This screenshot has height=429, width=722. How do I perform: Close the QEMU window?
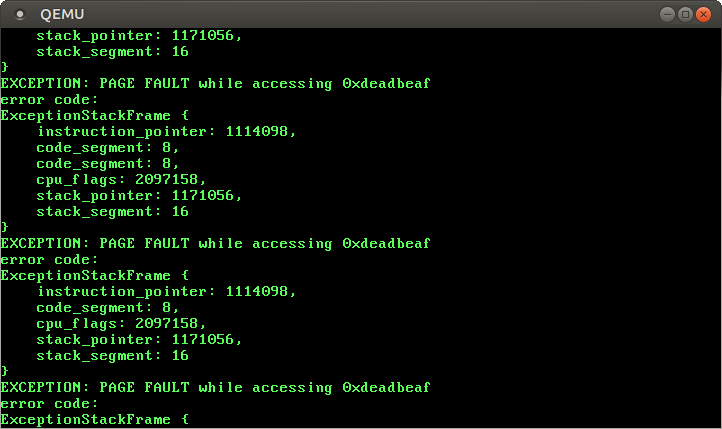pyautogui.click(x=704, y=14)
